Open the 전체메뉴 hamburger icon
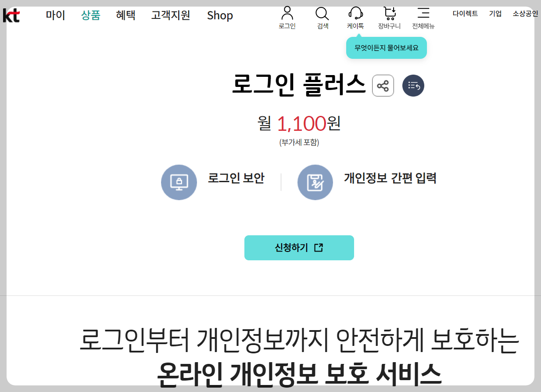The height and width of the screenshot is (392, 541). 423,18
